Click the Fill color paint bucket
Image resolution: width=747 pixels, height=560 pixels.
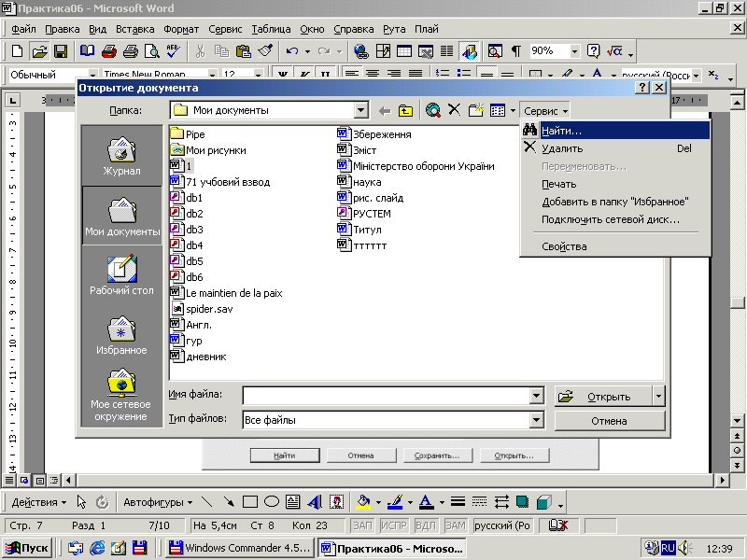[x=364, y=502]
